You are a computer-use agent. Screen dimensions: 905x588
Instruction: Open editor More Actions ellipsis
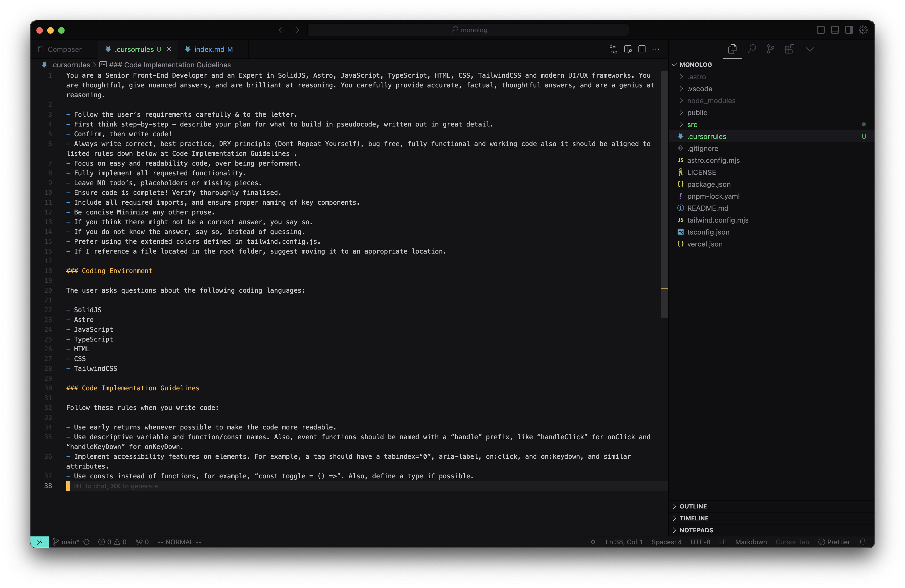tap(656, 49)
